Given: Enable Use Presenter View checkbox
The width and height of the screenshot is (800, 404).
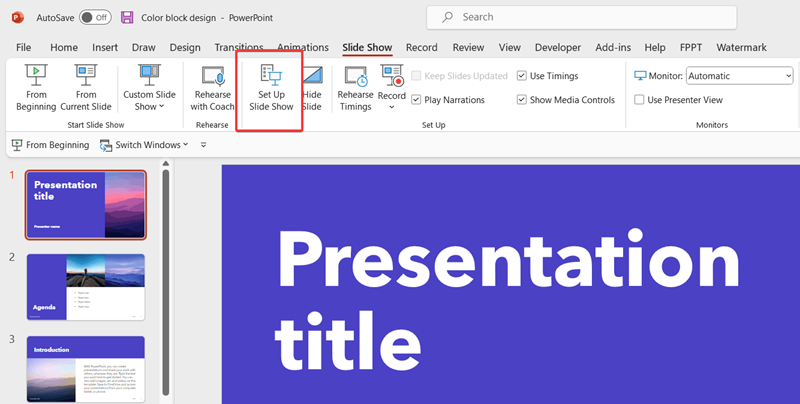Looking at the screenshot, I should point(640,99).
